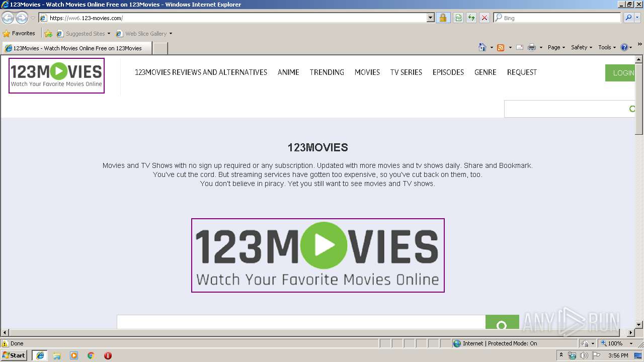The width and height of the screenshot is (644, 362).
Task: Click the RSS feeds icon
Action: pos(501,47)
